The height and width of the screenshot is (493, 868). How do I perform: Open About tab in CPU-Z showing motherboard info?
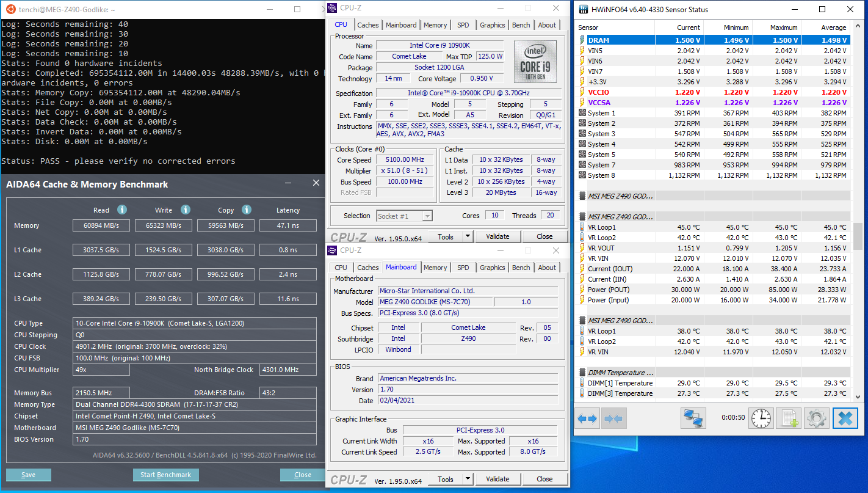tap(547, 268)
